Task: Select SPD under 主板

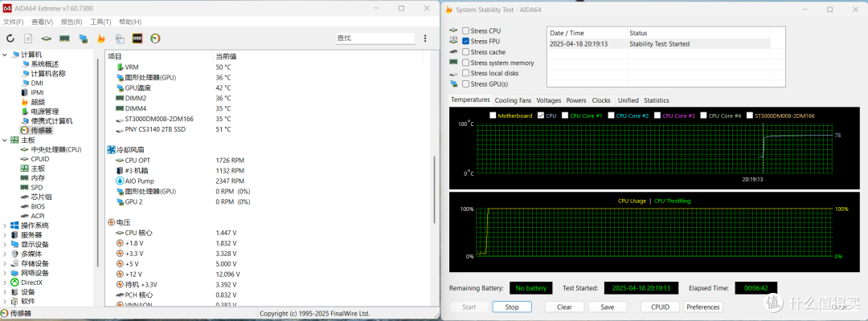Action: (x=36, y=187)
